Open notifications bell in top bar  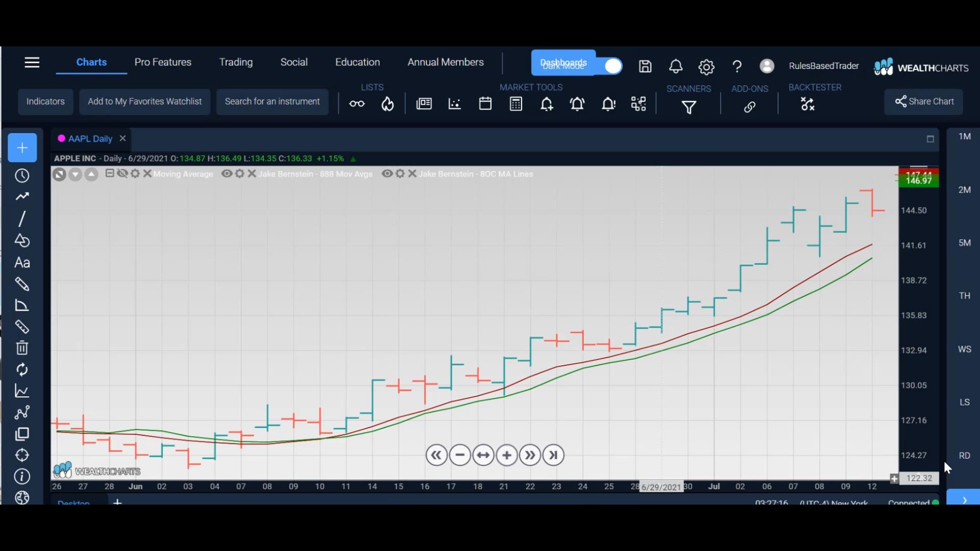tap(676, 66)
